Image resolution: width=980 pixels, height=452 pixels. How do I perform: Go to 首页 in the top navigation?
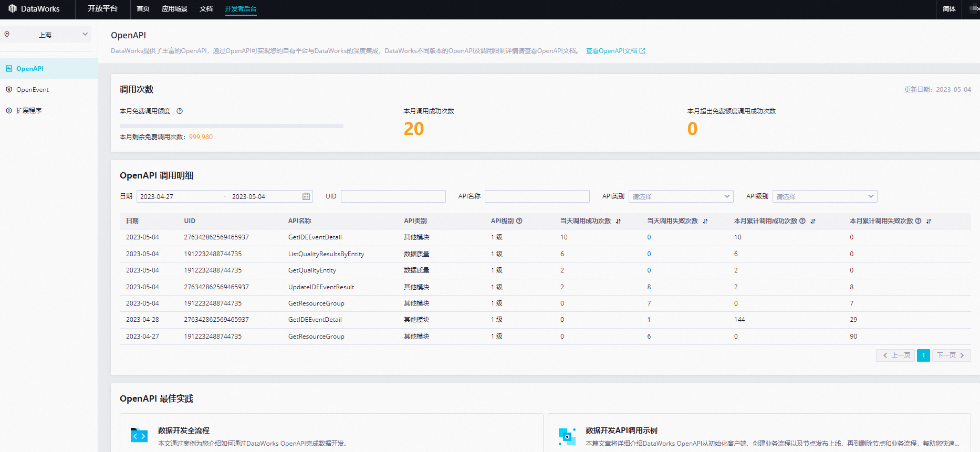pyautogui.click(x=143, y=8)
